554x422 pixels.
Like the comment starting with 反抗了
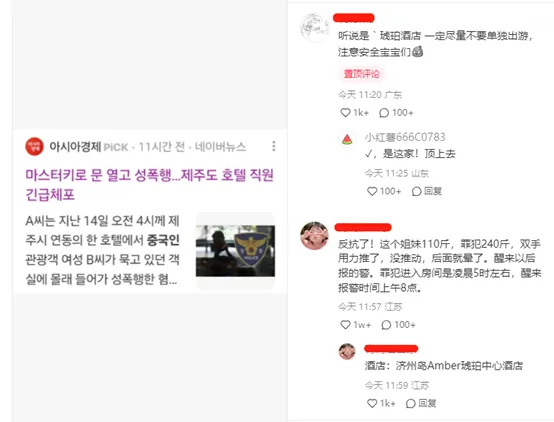coord(355,325)
